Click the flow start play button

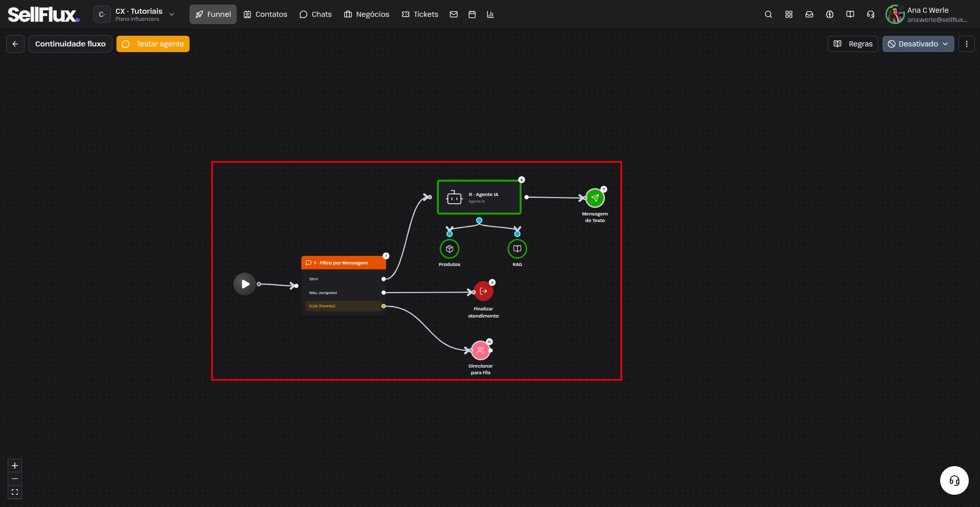click(245, 284)
